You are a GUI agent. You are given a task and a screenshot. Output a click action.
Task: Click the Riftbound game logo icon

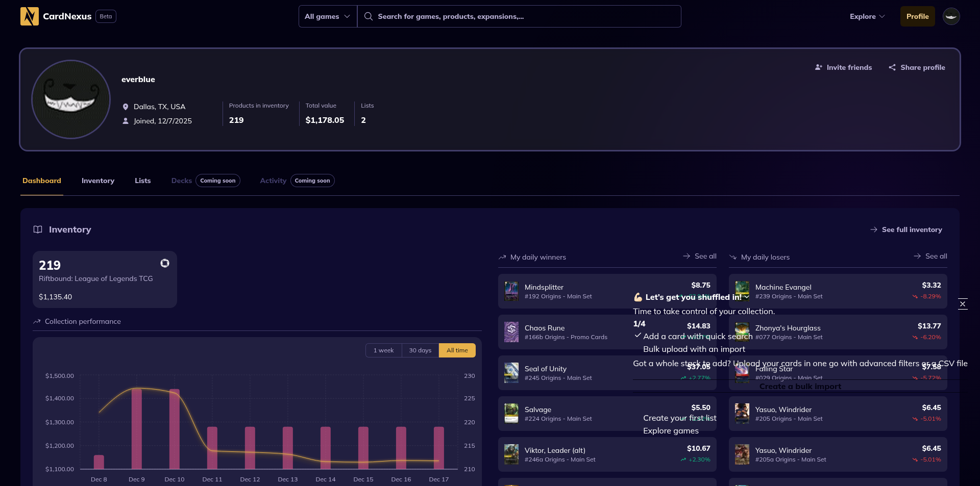pos(165,263)
